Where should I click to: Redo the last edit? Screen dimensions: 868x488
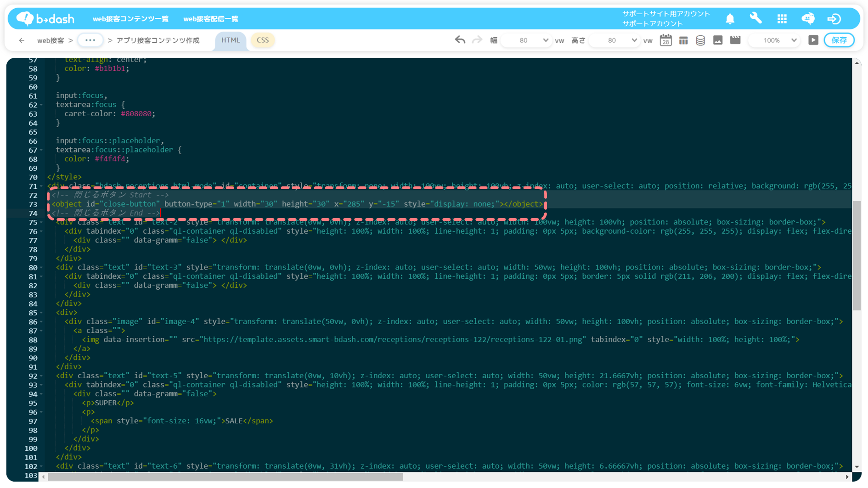click(477, 40)
